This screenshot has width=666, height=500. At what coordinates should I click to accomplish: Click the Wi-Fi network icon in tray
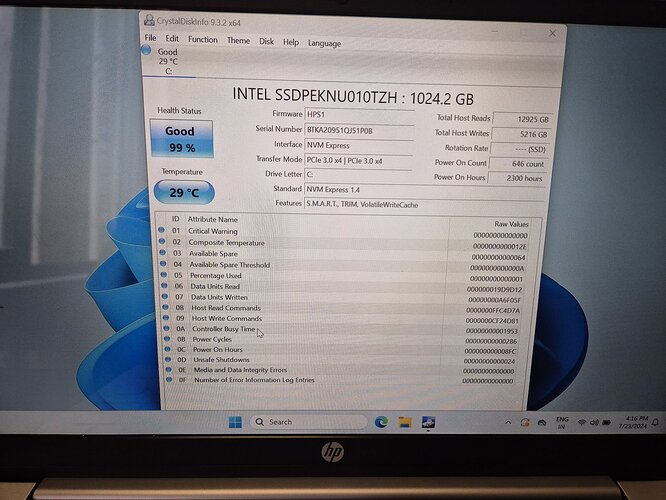click(x=582, y=422)
